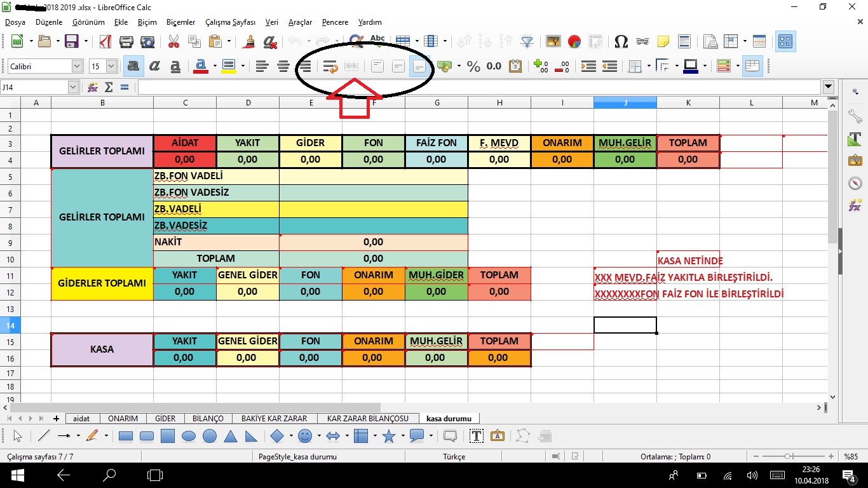Viewport: 868px width, 488px height.
Task: Insert a chart using pie icon
Action: tap(574, 41)
